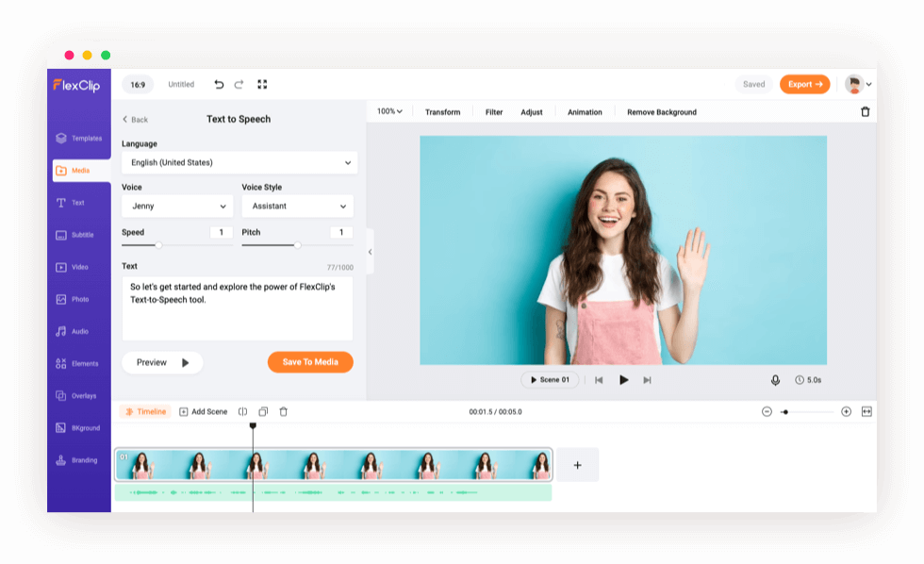Image resolution: width=924 pixels, height=564 pixels.
Task: Switch to the Timeline view
Action: [x=145, y=412]
